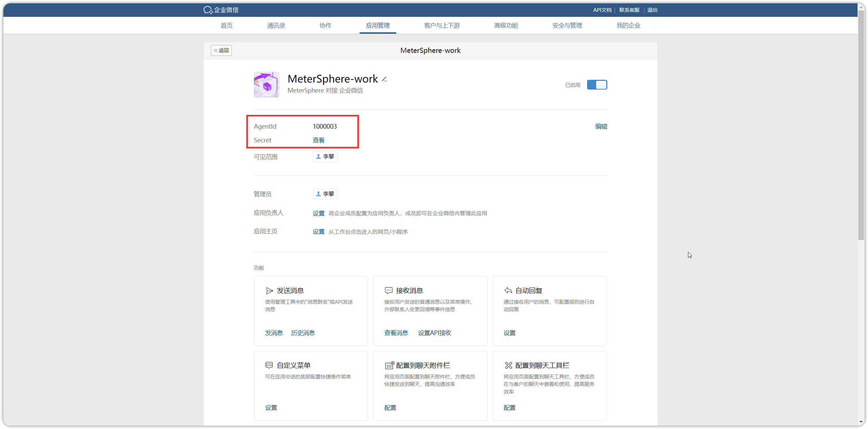
Task: Log out via the 退出 link
Action: [x=652, y=10]
